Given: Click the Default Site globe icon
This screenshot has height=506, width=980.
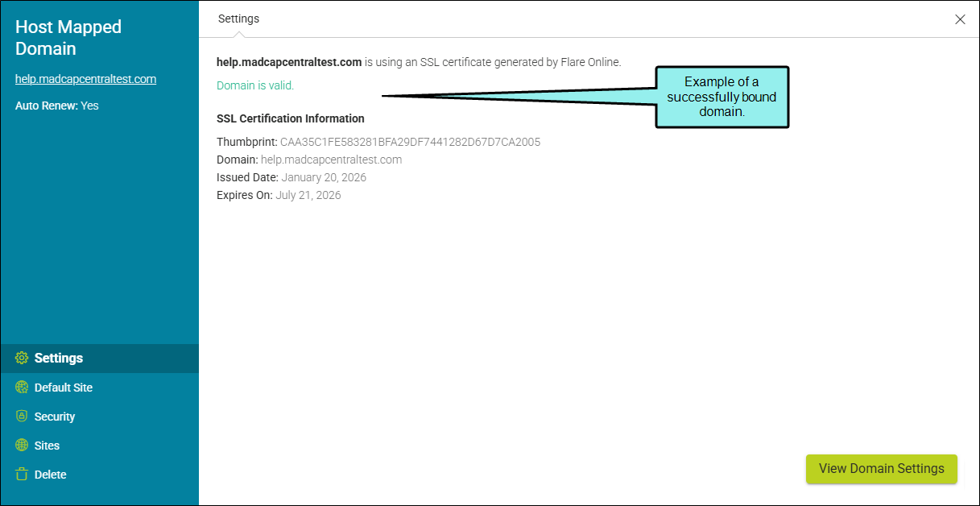Looking at the screenshot, I should click(x=22, y=388).
